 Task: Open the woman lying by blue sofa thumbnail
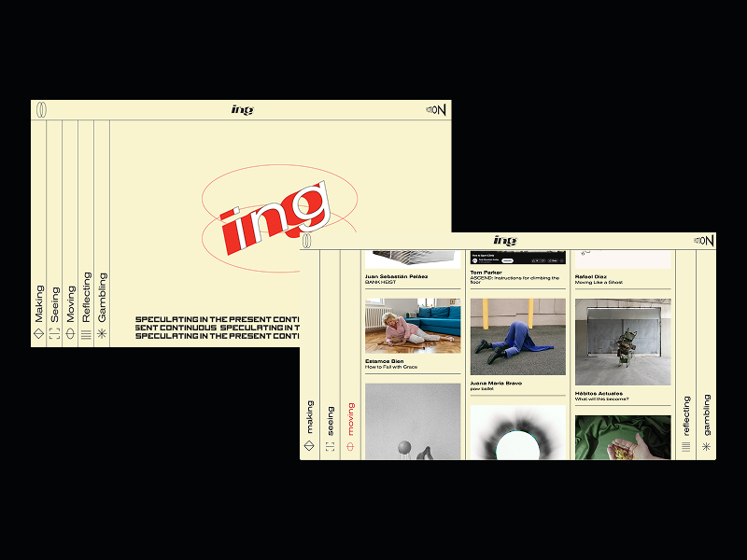[x=412, y=326]
